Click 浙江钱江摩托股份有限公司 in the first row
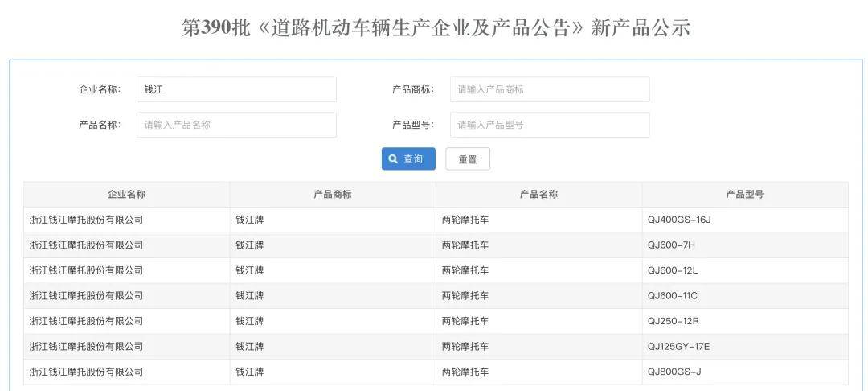This screenshot has height=391, width=868. 86,220
